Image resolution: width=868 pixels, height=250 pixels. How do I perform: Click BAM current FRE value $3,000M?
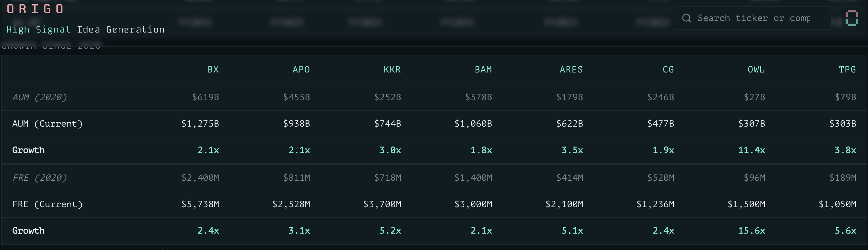pos(473,204)
